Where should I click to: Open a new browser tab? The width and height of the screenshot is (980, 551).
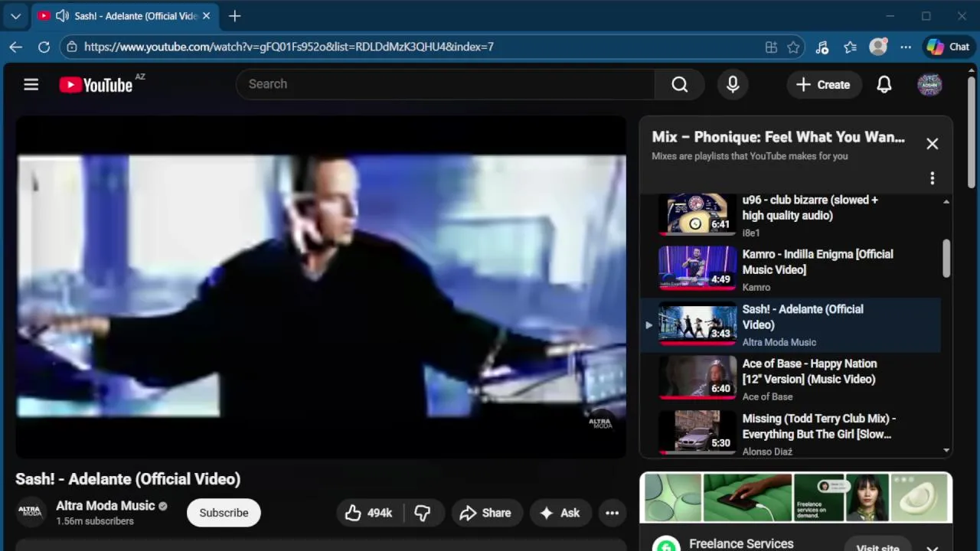(x=234, y=15)
